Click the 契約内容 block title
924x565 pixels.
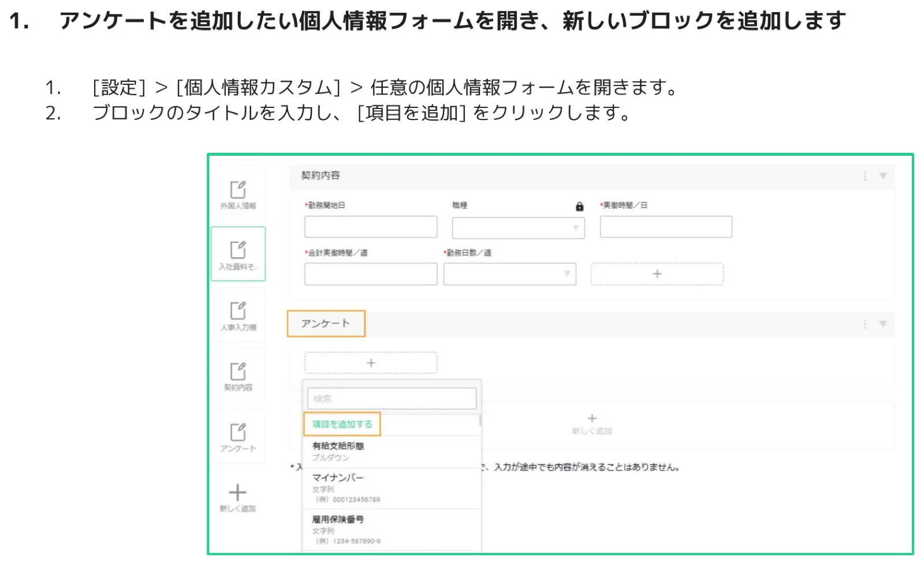(x=321, y=175)
